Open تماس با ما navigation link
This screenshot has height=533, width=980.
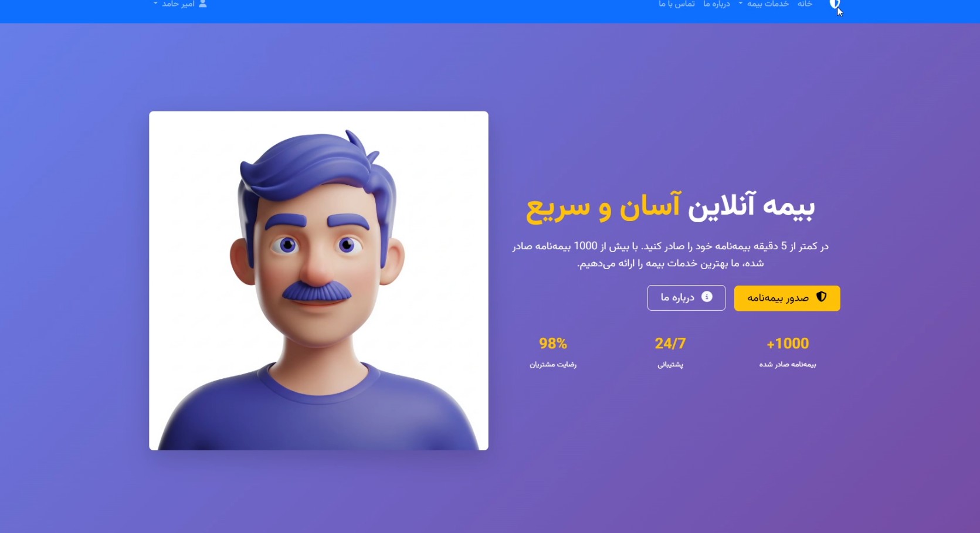click(x=677, y=4)
